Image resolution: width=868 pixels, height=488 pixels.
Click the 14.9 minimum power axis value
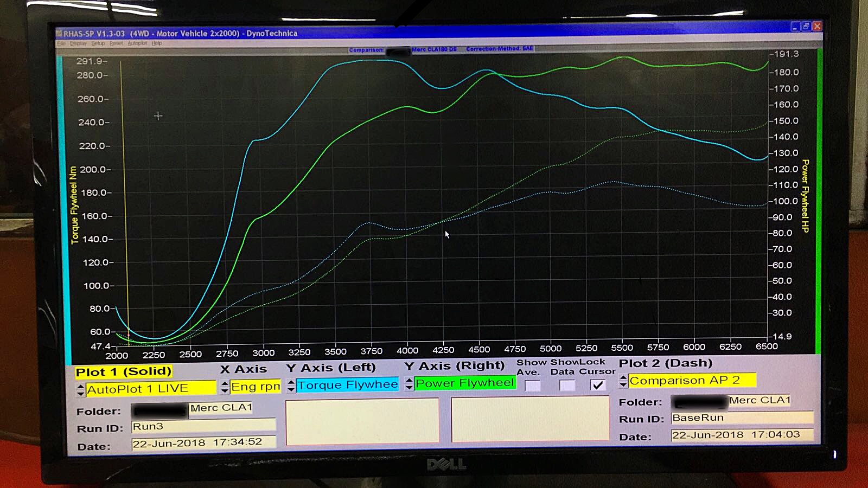[x=782, y=336]
